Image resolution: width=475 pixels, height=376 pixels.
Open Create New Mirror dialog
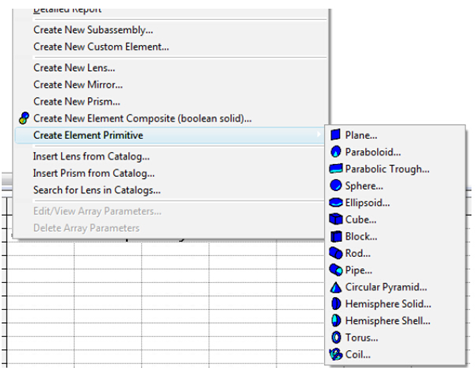pos(78,85)
